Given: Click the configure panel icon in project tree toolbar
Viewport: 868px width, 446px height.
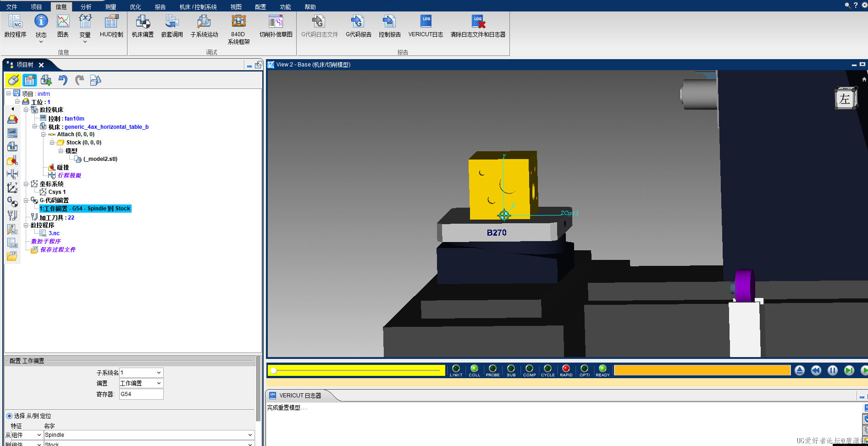Looking at the screenshot, I should (x=30, y=80).
